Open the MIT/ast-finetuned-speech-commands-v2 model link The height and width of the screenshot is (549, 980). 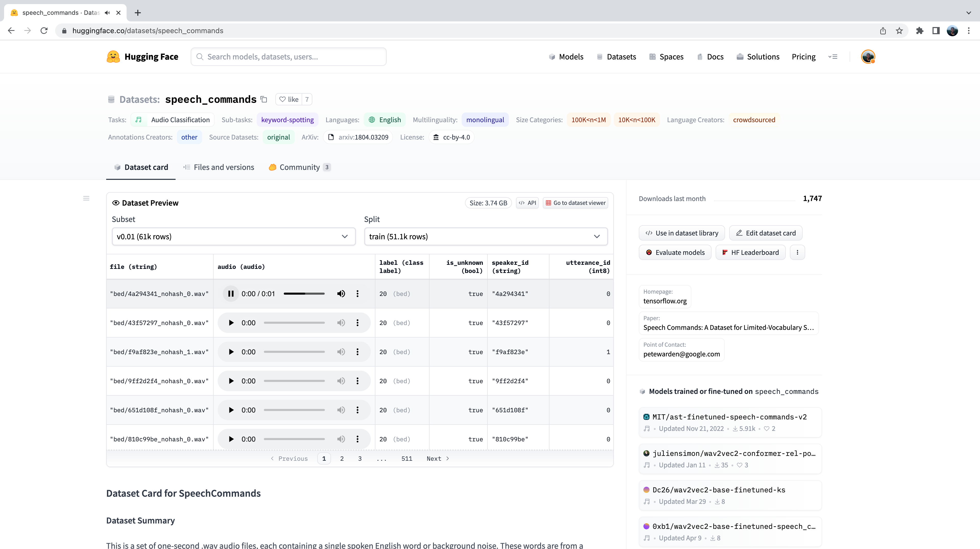729,417
